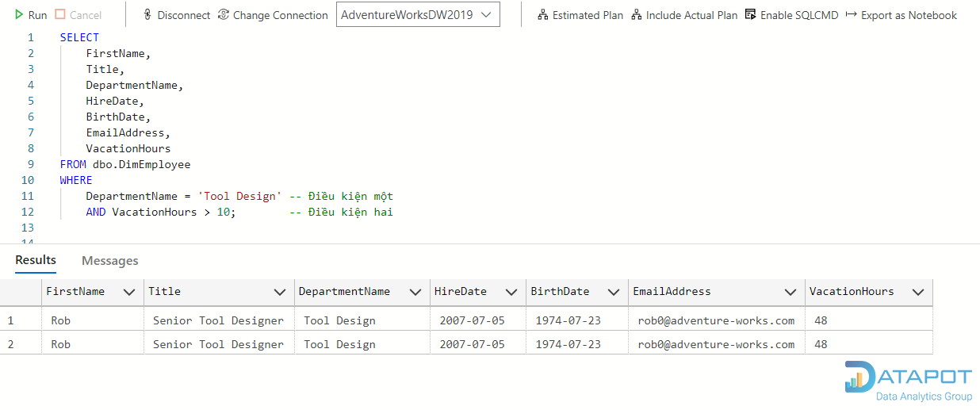Screen dimensions: 980x410
Task: Click Tool Design cell in row 1
Action: [x=362, y=320]
